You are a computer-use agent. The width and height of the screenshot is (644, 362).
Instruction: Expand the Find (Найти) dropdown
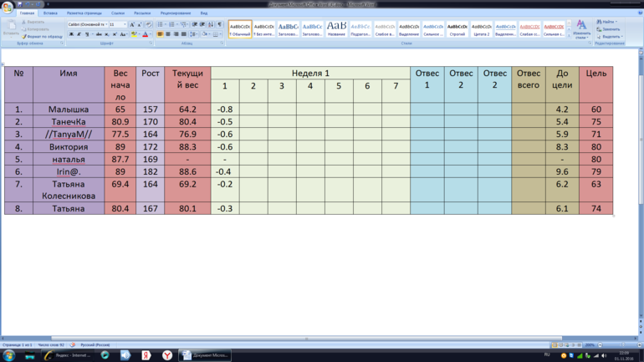(618, 22)
